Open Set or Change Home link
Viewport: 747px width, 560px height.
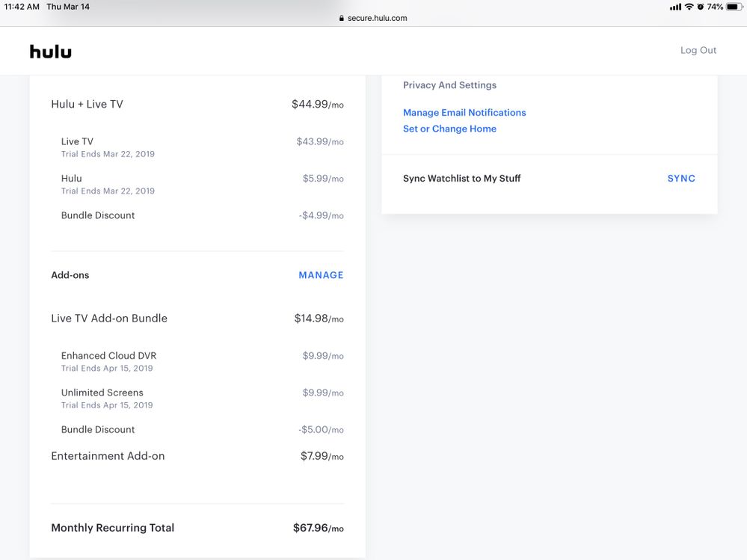click(x=449, y=129)
